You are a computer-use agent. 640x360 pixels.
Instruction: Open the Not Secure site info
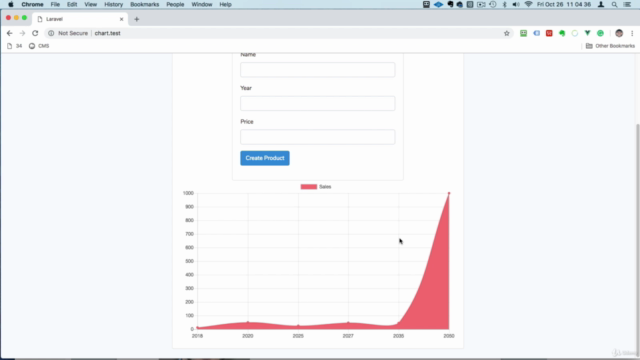point(68,33)
